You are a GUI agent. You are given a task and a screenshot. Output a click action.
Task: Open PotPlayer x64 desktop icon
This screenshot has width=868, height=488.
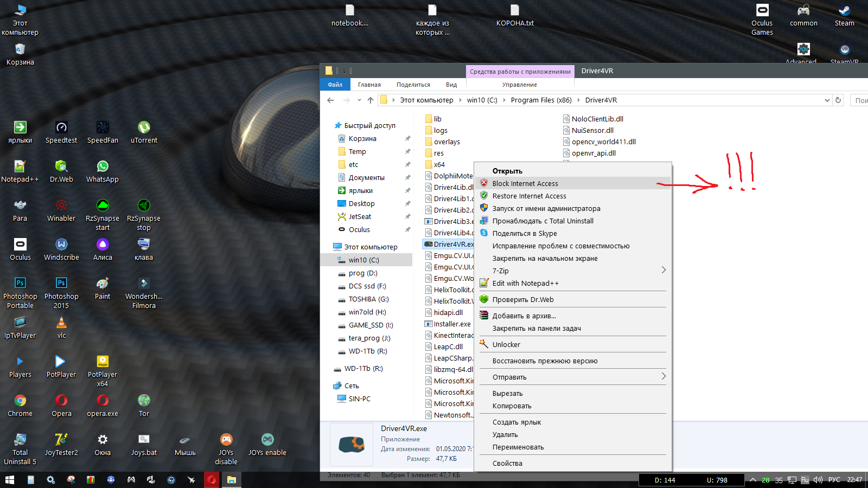pos(103,371)
